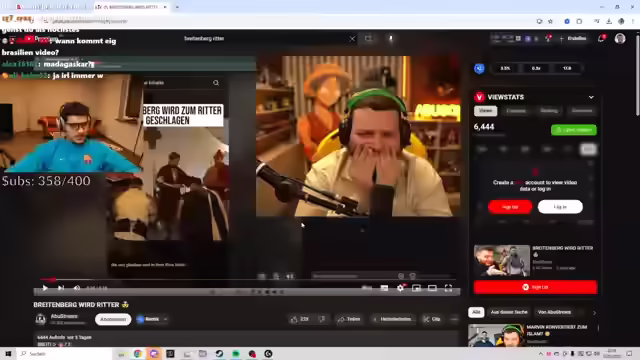Select the second ViewStats tab
Image resolution: width=640 pixels, height=360 pixels.
(516, 111)
